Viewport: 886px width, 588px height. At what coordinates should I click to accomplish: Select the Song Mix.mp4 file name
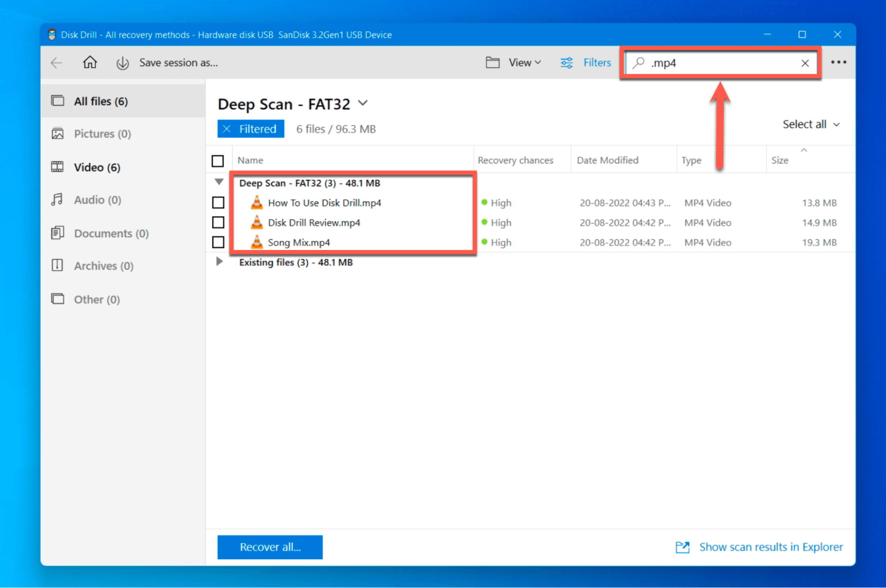pos(299,242)
